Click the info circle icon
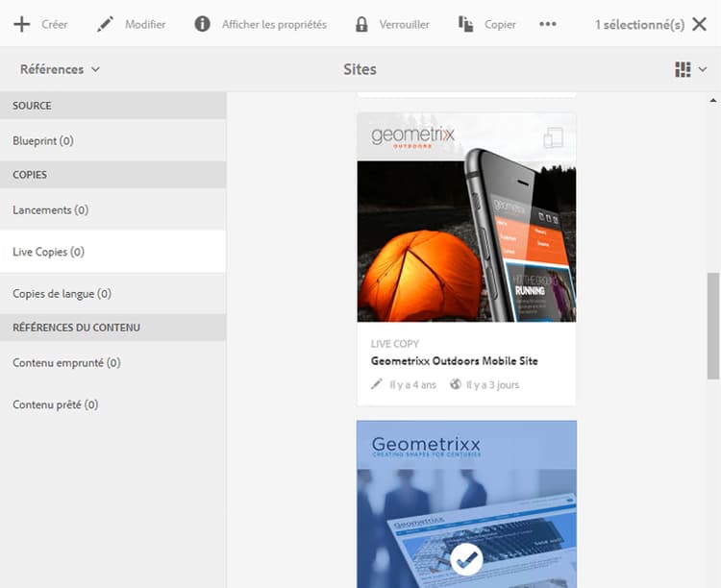721x588 pixels. click(x=202, y=24)
